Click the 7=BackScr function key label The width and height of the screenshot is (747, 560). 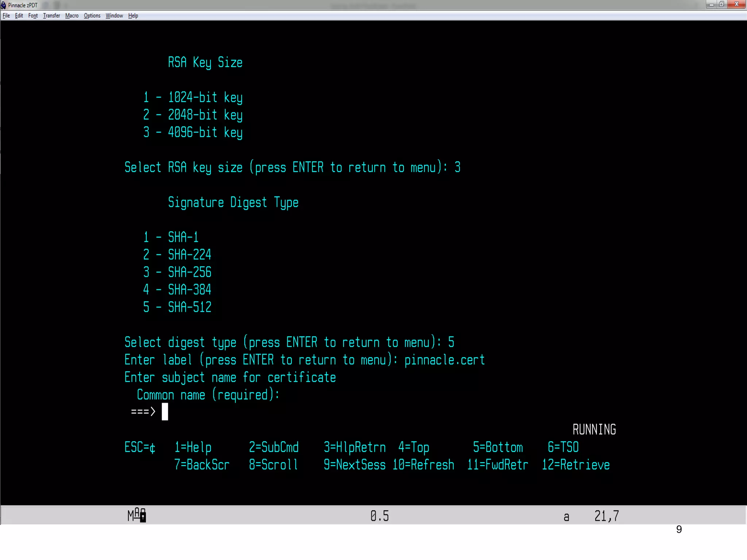(202, 465)
